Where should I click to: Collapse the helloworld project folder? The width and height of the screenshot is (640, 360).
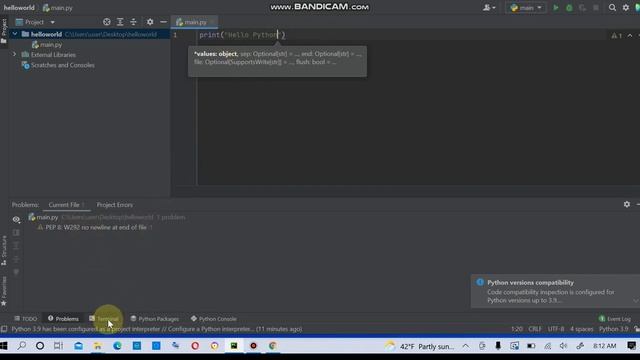coord(15,34)
